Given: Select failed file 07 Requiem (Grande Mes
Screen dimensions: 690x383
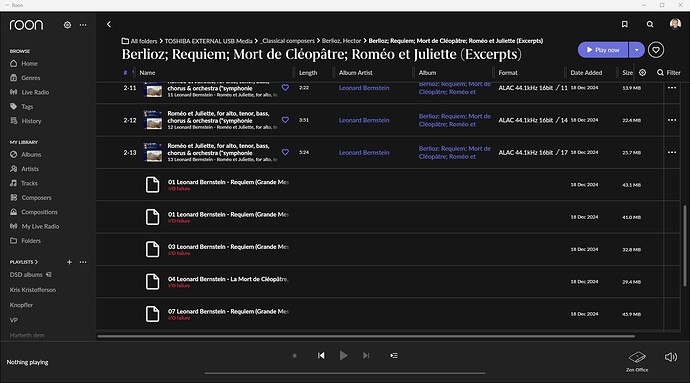Looking at the screenshot, I should pyautogui.click(x=380, y=314).
